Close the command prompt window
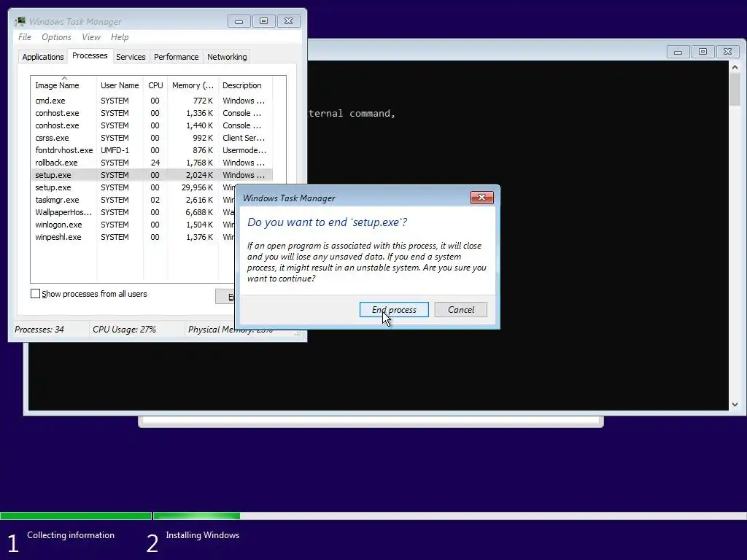The height and width of the screenshot is (560, 747). coord(727,52)
